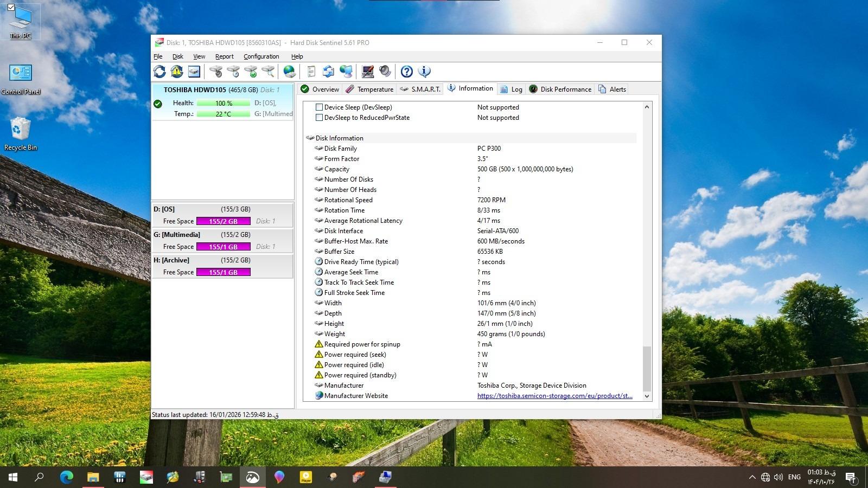Click the document report icon in toolbar
This screenshot has height=488, width=868.
click(x=311, y=72)
